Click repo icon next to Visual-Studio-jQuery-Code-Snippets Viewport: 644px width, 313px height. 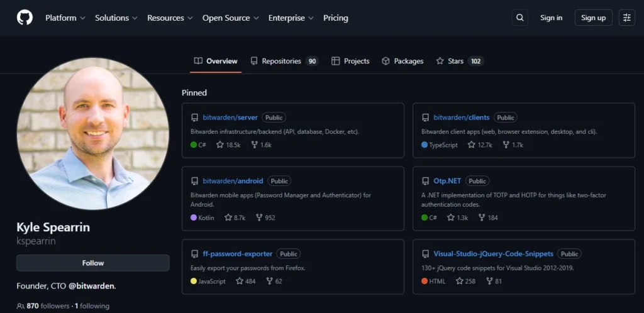pos(426,254)
